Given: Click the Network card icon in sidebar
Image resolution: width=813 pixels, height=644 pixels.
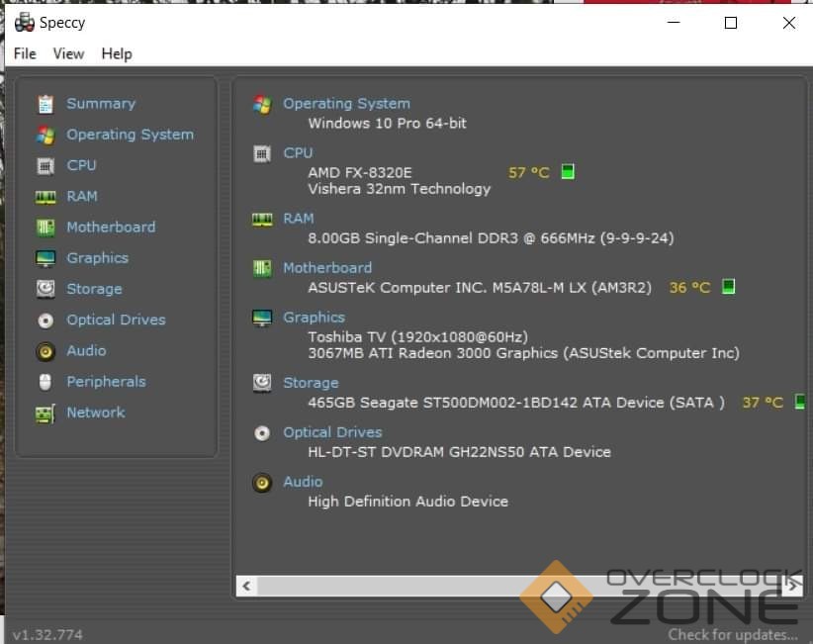Looking at the screenshot, I should pos(45,414).
